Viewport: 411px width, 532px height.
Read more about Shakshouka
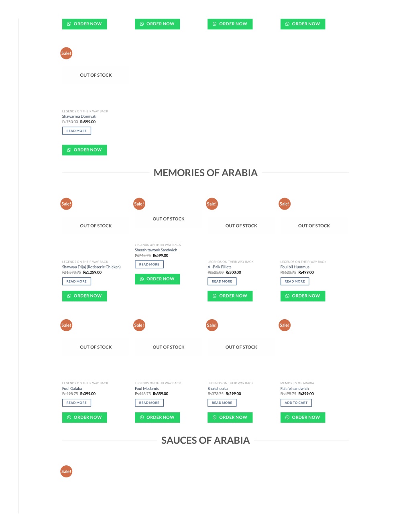point(222,403)
